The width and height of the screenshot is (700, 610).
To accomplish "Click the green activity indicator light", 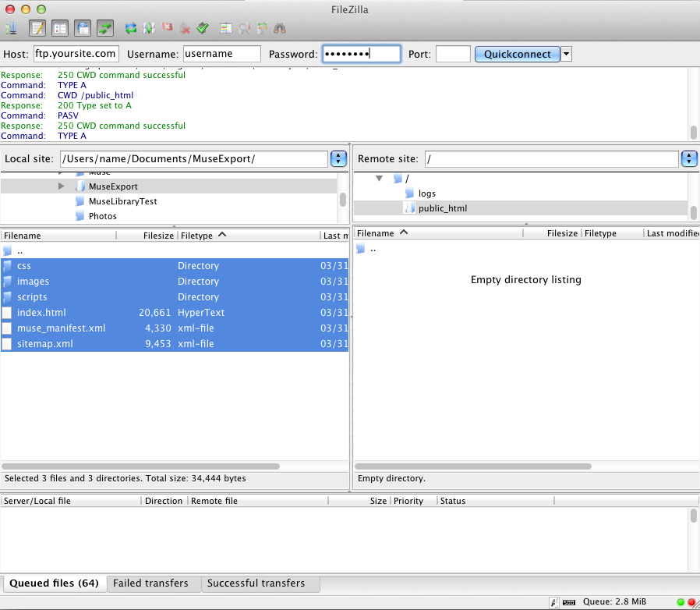I will 681,602.
